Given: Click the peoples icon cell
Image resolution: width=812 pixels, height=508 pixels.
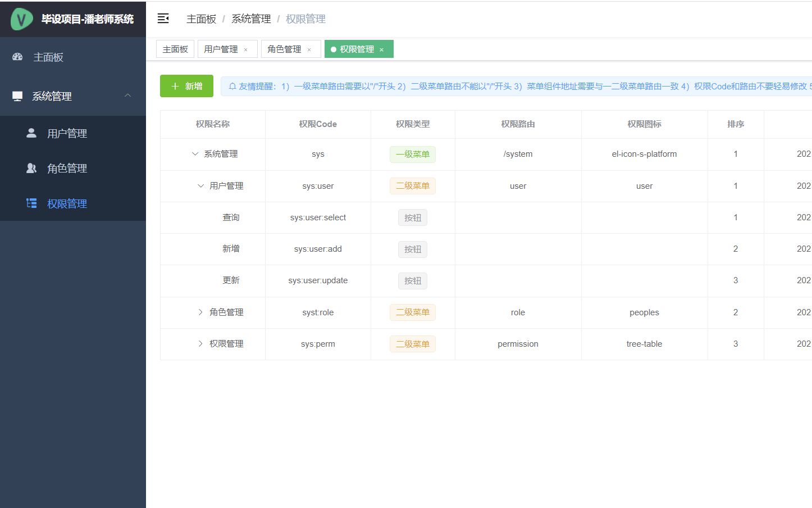Looking at the screenshot, I should (644, 312).
